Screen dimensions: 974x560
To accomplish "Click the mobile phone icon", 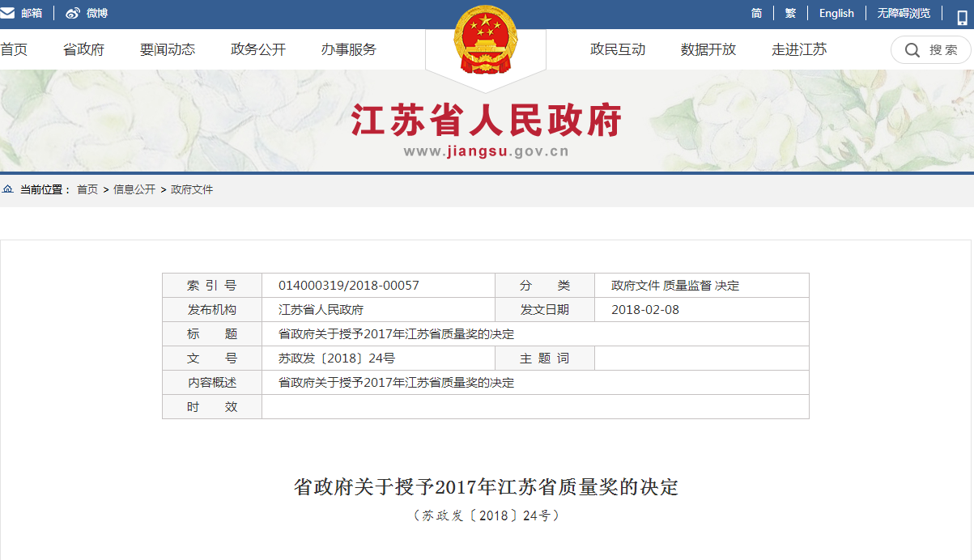I will (962, 18).
